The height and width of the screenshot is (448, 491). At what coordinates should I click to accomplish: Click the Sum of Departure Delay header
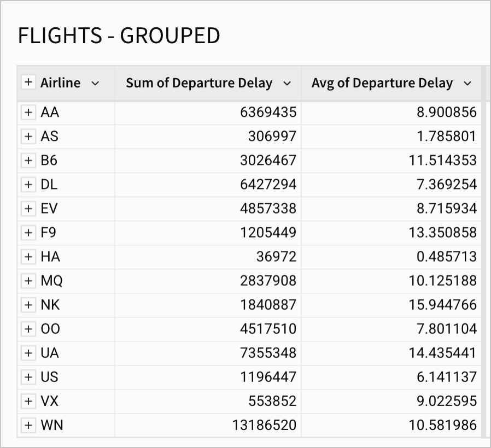(x=199, y=83)
